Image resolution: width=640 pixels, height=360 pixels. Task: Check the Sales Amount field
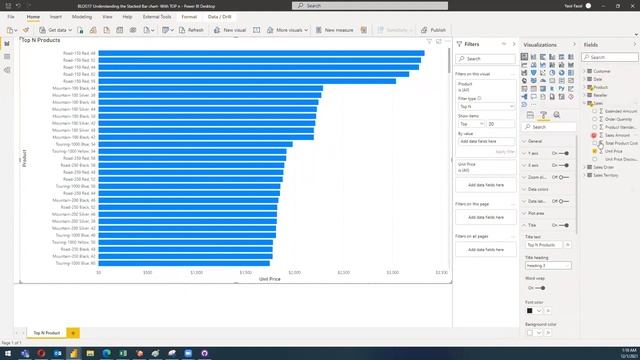point(594,135)
